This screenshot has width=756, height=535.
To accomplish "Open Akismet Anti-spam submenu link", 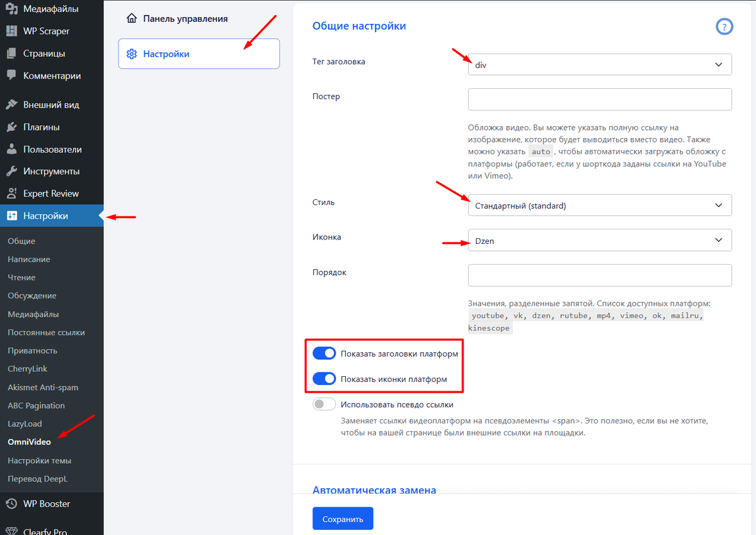I will 43,387.
